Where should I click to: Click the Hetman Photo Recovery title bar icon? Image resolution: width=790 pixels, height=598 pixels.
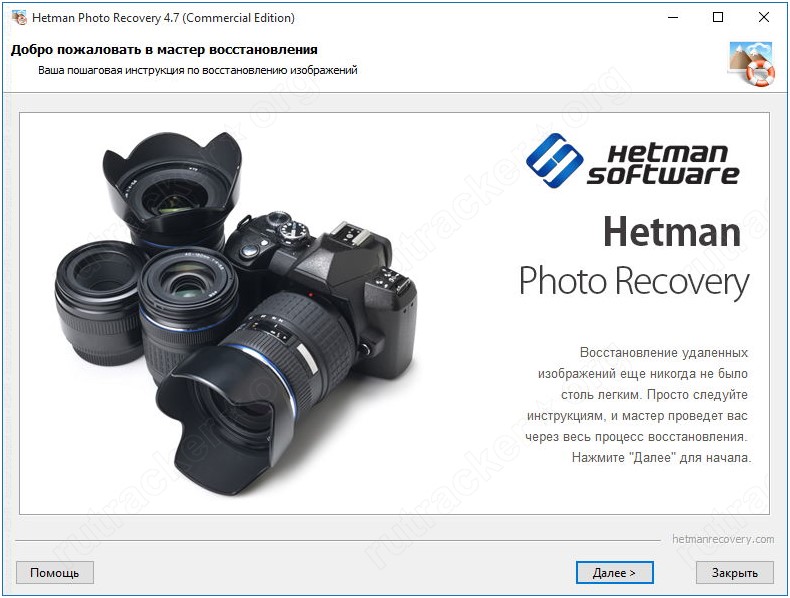[x=19, y=18]
